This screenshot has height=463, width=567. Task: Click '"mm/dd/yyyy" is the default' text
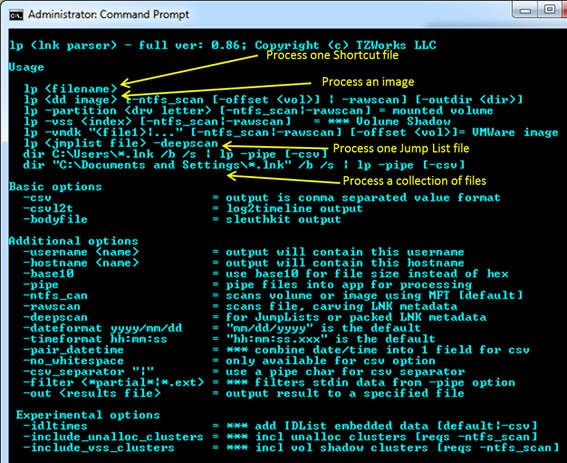pos(323,328)
